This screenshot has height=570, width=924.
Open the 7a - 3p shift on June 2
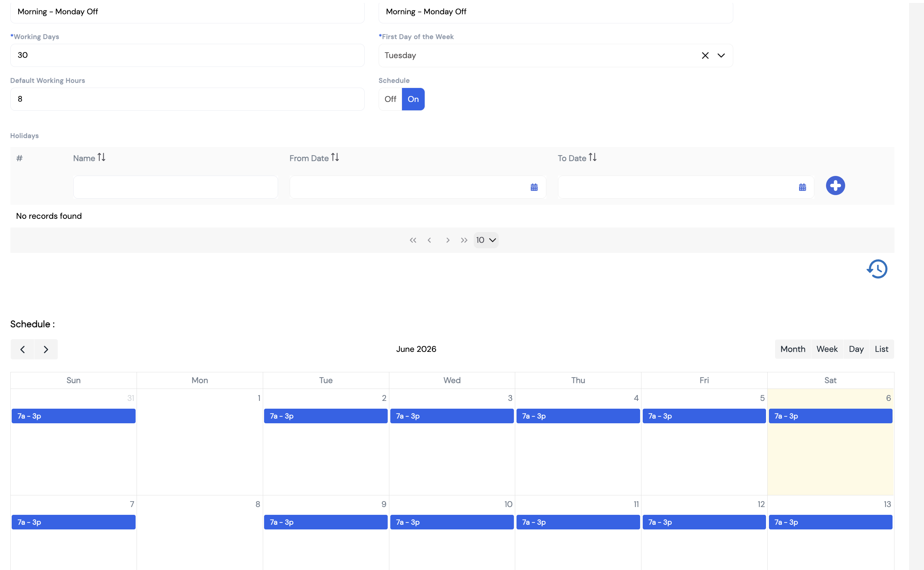(325, 416)
